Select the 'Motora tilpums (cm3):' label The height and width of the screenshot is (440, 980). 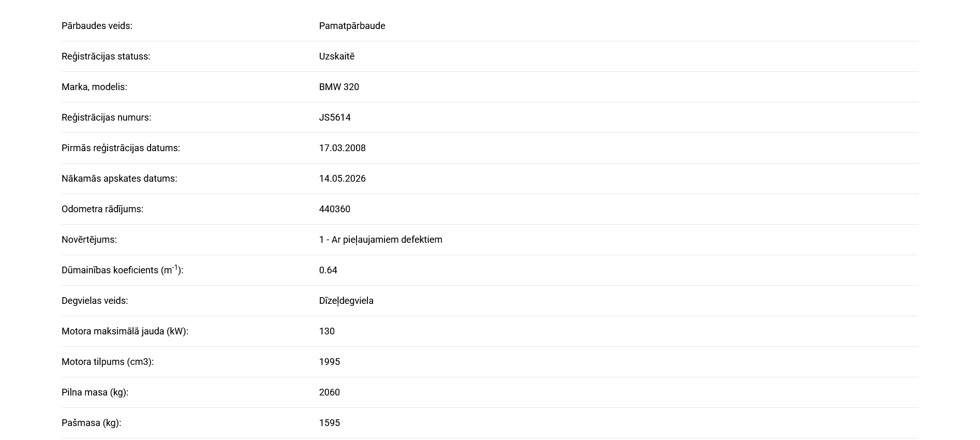pos(108,362)
